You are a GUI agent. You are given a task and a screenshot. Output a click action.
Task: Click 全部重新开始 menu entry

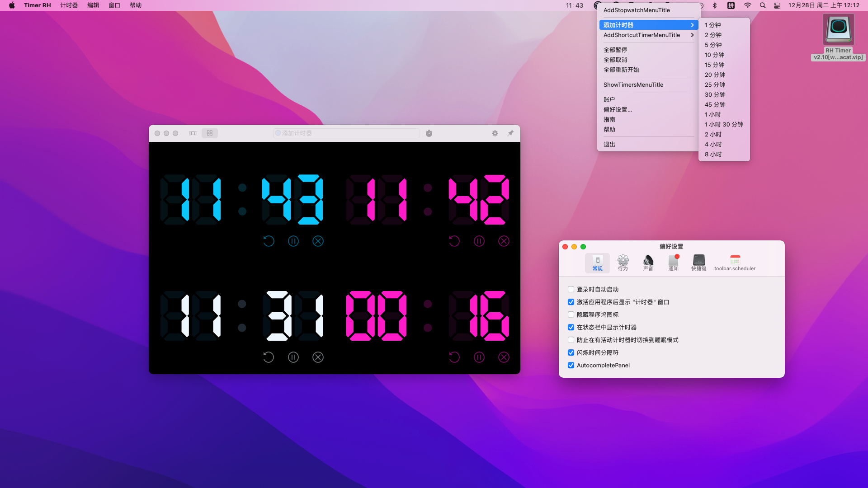pyautogui.click(x=649, y=70)
